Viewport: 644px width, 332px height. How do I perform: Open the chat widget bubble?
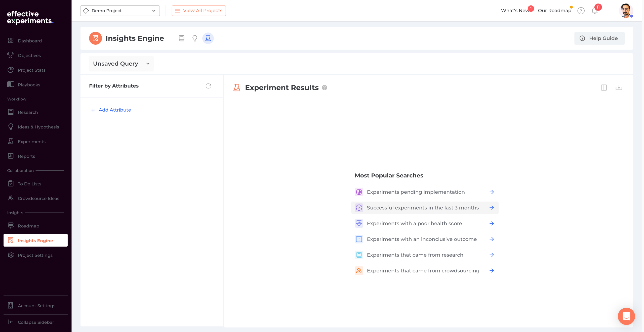pyautogui.click(x=626, y=316)
